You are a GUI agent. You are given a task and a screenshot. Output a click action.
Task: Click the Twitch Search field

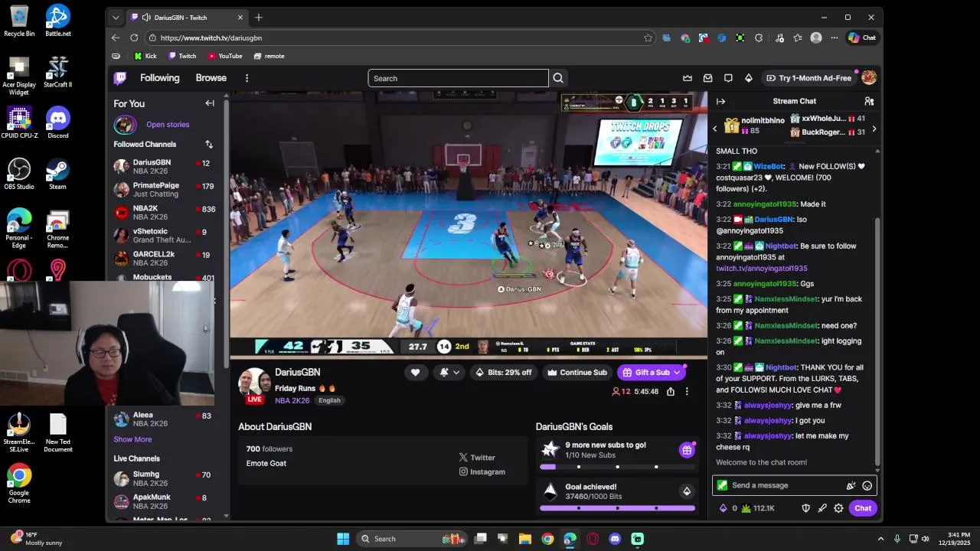point(458,78)
